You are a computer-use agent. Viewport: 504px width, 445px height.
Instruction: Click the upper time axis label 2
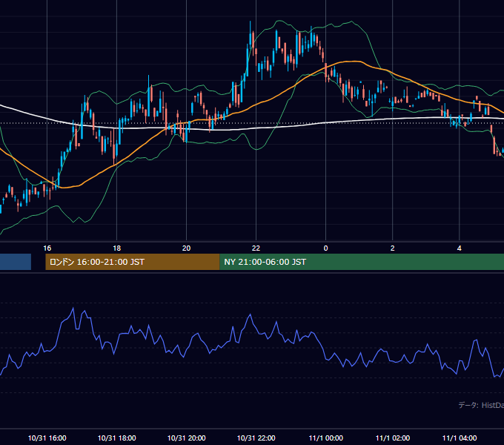[393, 248]
